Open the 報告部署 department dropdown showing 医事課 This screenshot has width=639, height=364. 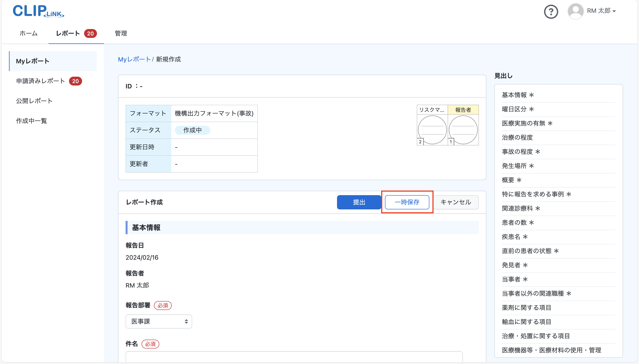(159, 321)
